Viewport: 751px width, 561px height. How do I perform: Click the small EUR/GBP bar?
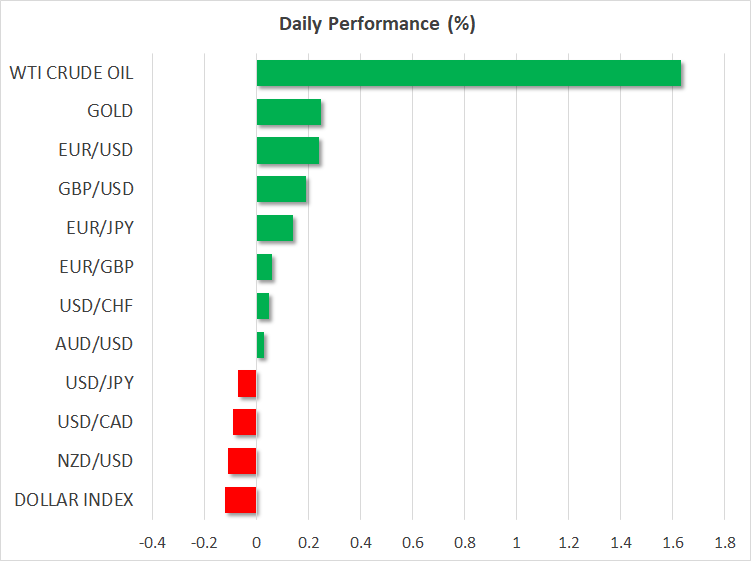(264, 267)
